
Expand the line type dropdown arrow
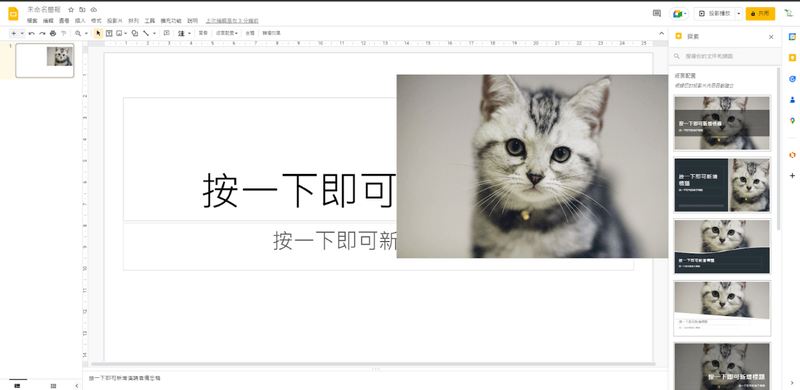click(154, 33)
